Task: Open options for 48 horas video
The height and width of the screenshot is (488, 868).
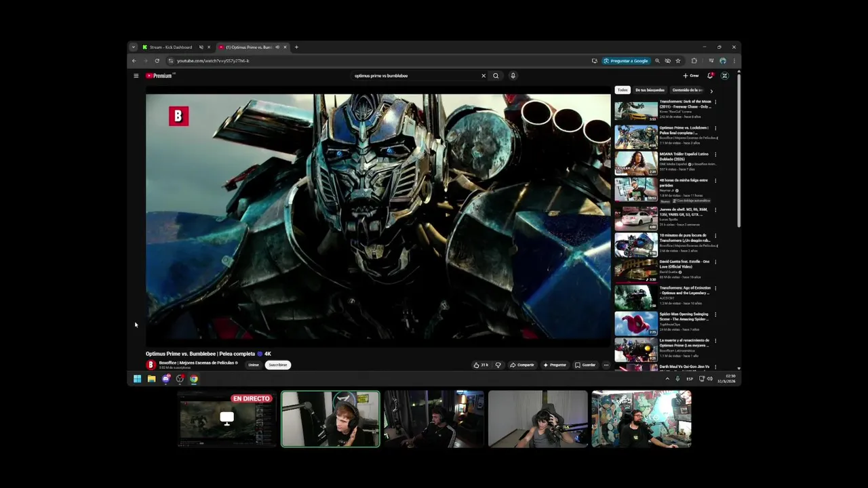Action: click(715, 181)
